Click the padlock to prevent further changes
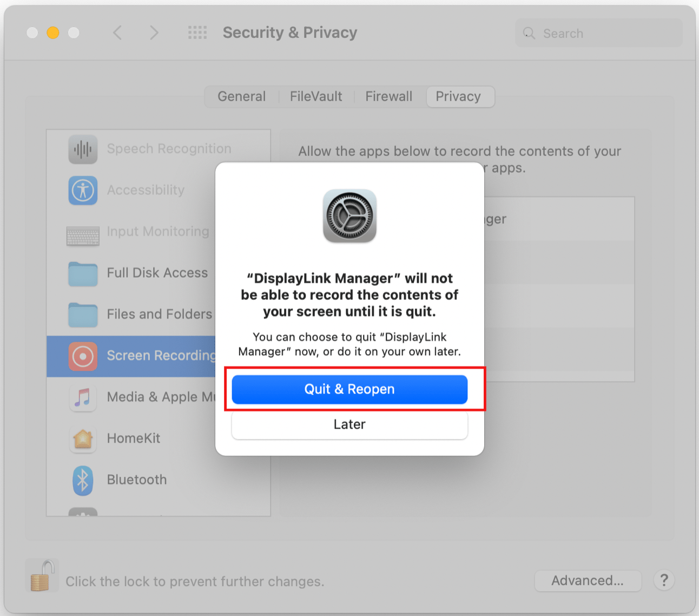Screen dimensions: 699x616 pos(42,575)
